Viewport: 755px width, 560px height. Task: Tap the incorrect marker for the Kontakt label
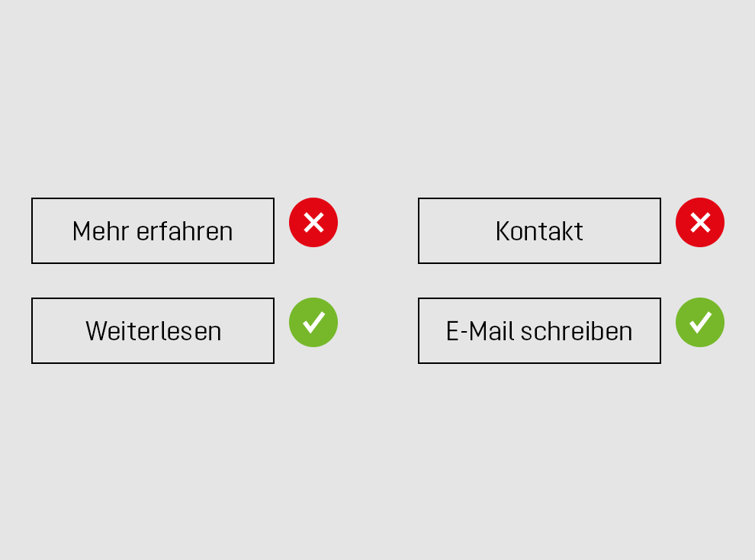[700, 222]
